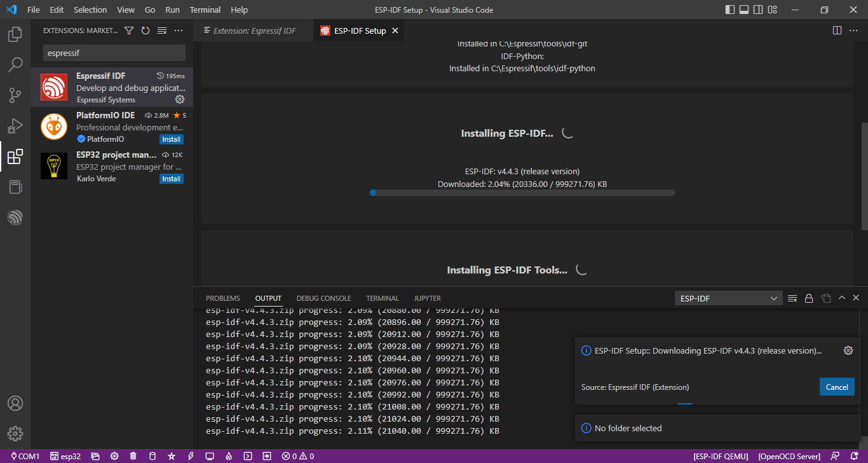Toggle secondary side bar layout
The image size is (868, 463).
pos(758,10)
